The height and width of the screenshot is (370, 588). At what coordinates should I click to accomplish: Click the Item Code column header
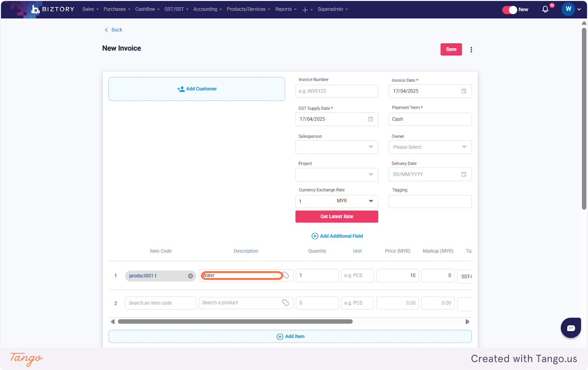[x=161, y=251]
